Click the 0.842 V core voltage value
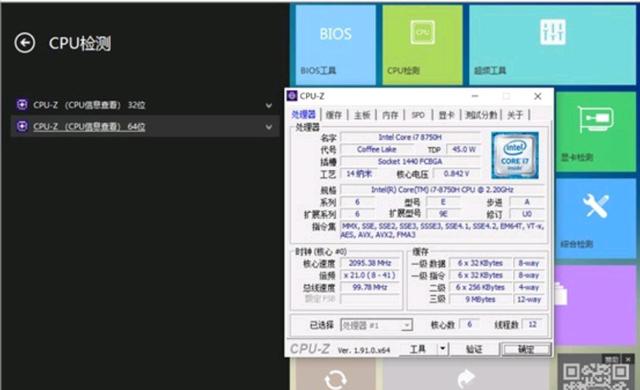Screen dimensions: 640x390 click(x=456, y=174)
